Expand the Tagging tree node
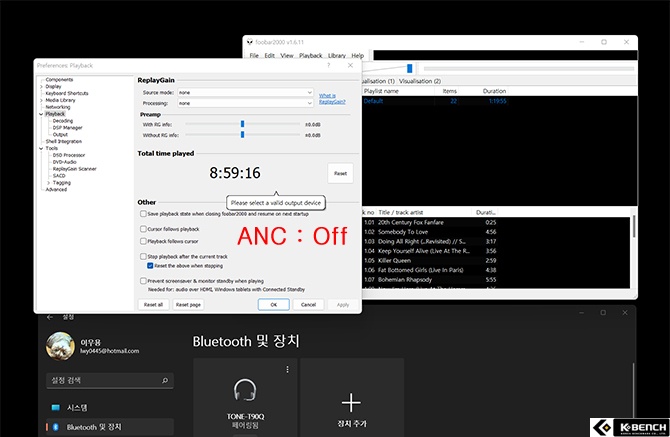This screenshot has height=437, width=670. click(x=48, y=182)
